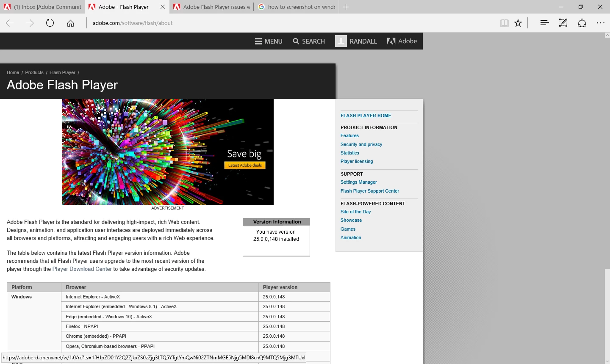The height and width of the screenshot is (364, 610).
Task: Select the Browser column header
Action: coord(160,287)
